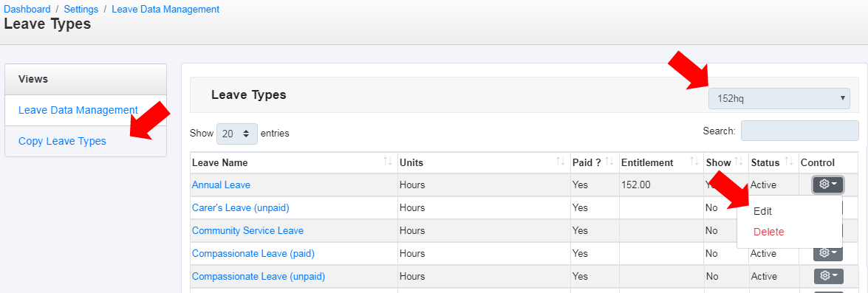
Task: Click into the Search input field
Action: [799, 131]
